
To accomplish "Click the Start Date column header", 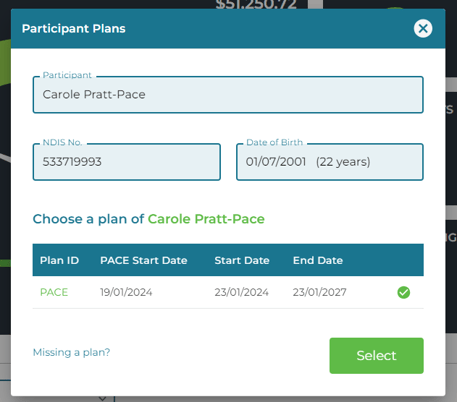I will coord(242,260).
